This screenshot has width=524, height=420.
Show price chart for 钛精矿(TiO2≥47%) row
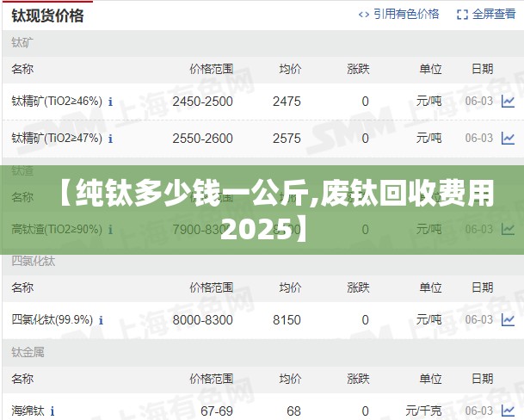(508, 139)
